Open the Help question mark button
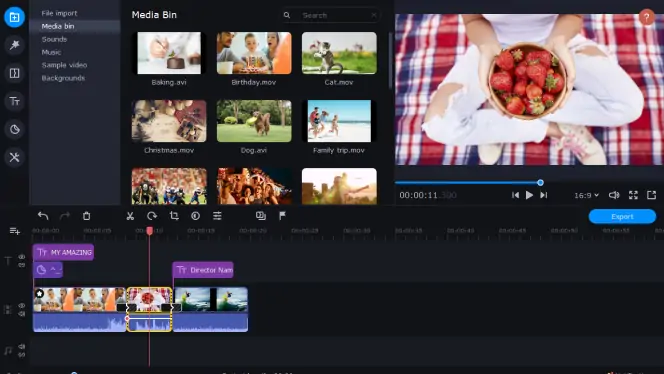This screenshot has width=664, height=374. coord(646,17)
